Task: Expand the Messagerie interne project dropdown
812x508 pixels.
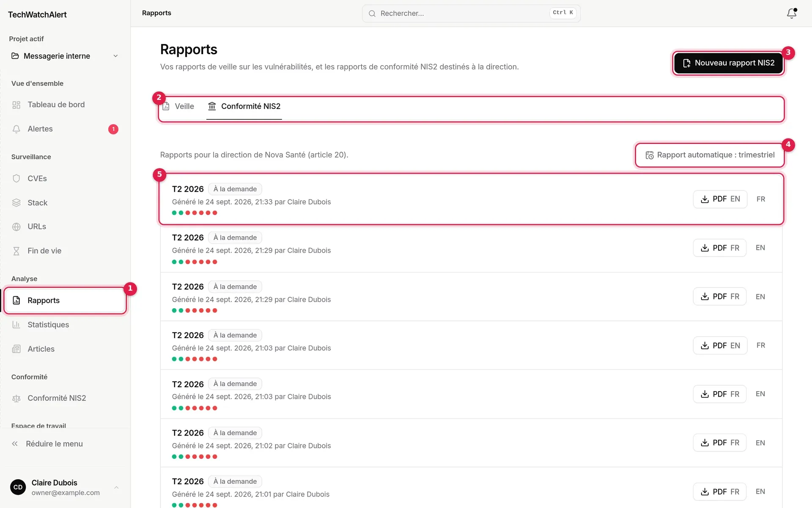Action: tap(65, 56)
